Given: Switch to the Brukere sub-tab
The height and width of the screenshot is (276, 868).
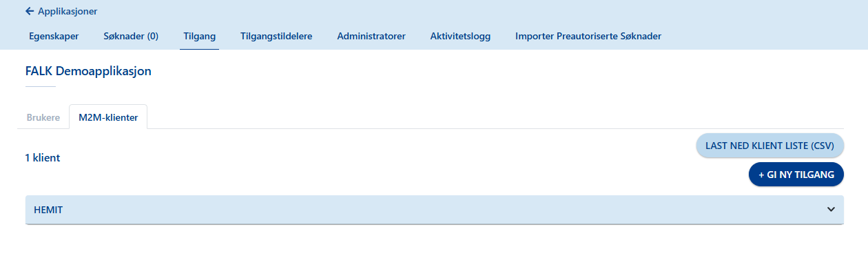Looking at the screenshot, I should tap(43, 117).
